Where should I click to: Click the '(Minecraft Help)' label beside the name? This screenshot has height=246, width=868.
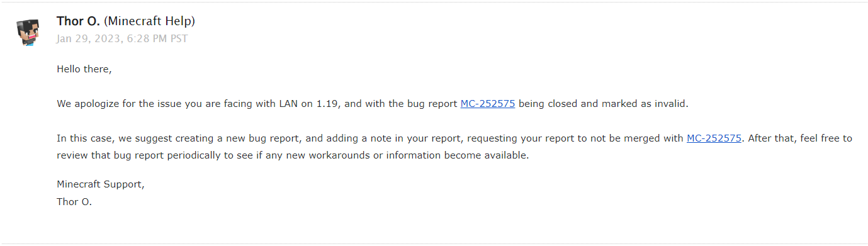pyautogui.click(x=150, y=21)
